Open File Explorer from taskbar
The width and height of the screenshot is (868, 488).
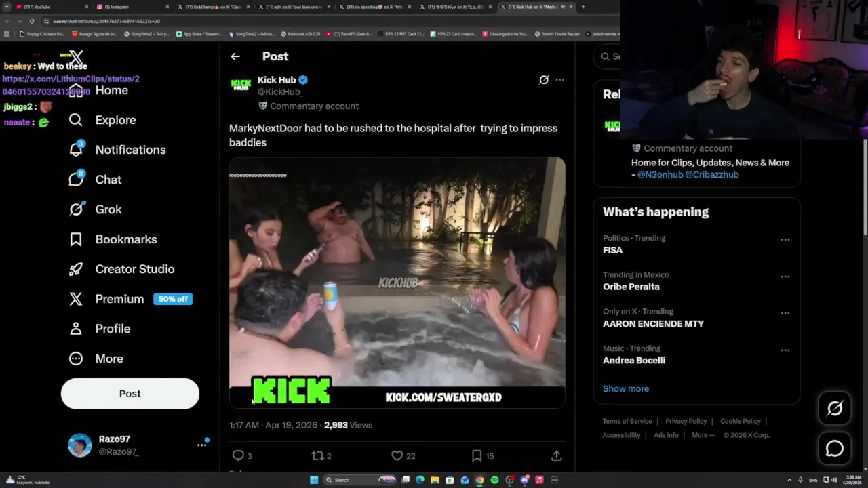[x=435, y=480]
